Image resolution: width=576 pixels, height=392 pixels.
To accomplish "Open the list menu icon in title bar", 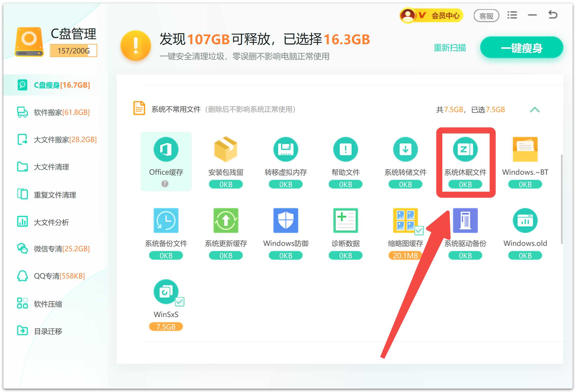I will click(x=512, y=15).
